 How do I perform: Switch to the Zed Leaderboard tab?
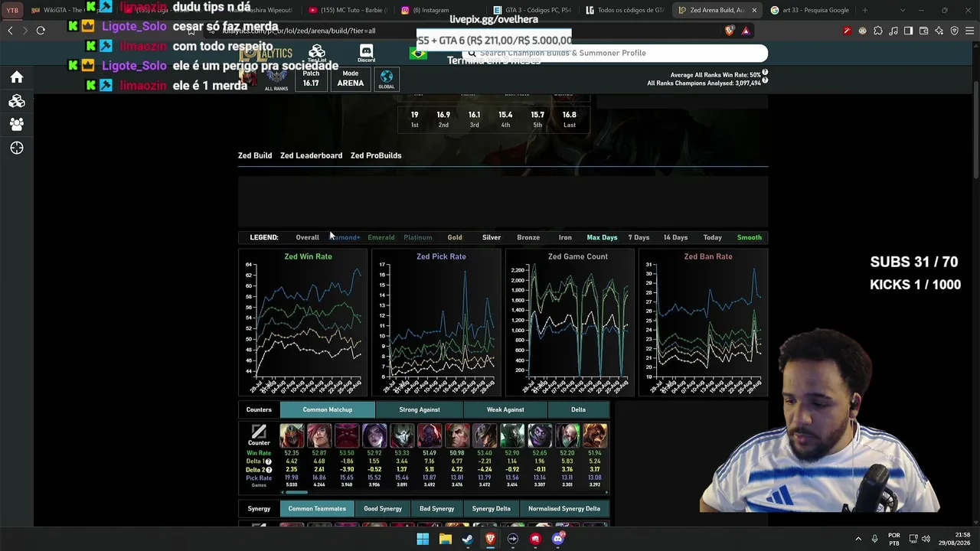pos(311,155)
